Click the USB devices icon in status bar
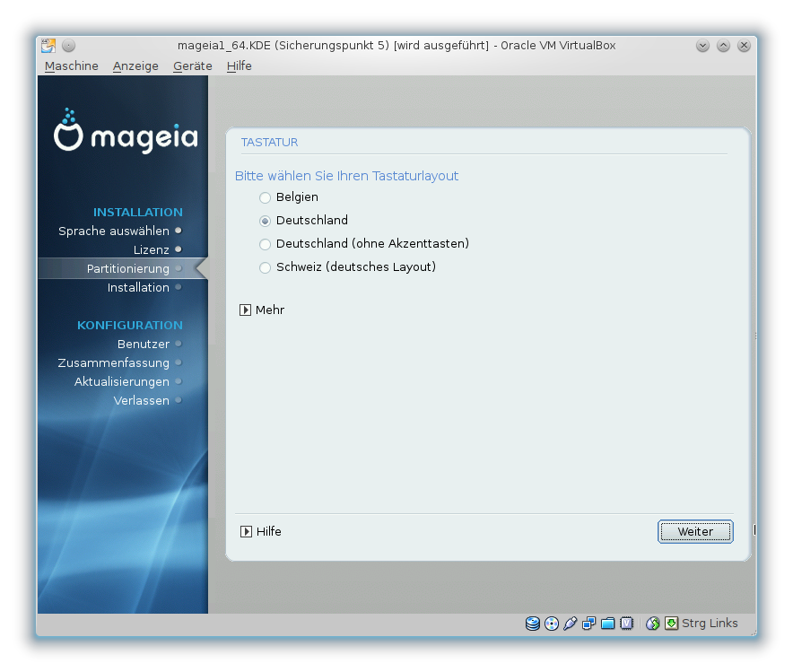Viewport: 793px width, 672px height. coord(570,624)
